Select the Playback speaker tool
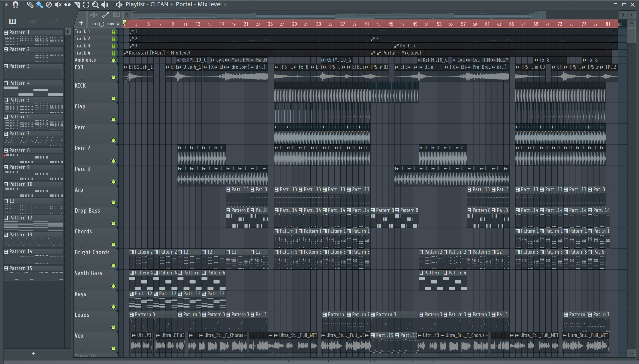 [x=105, y=4]
